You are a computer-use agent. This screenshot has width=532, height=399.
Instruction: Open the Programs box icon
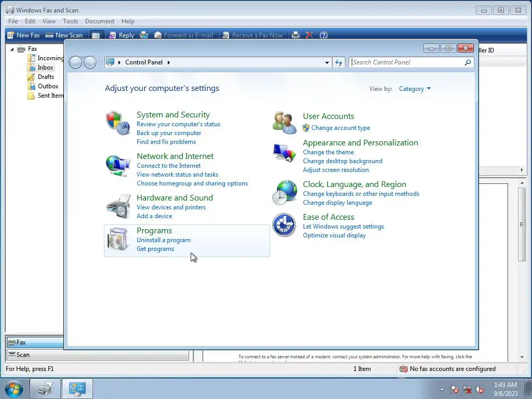pos(117,240)
